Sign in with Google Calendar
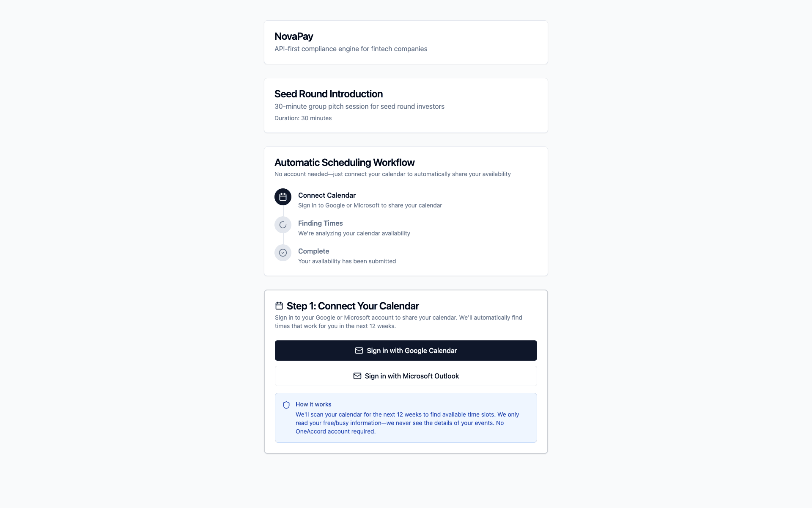812x508 pixels. pyautogui.click(x=411, y=351)
